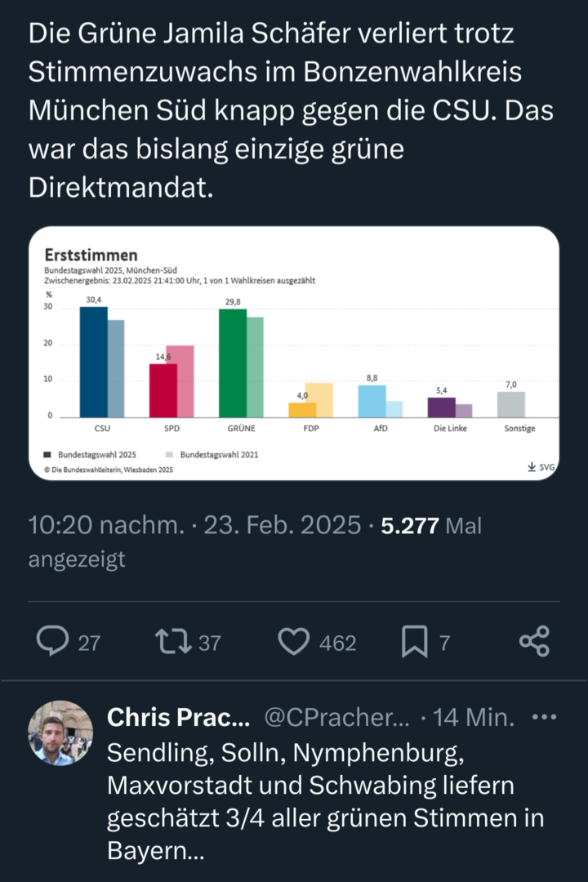588x882 pixels.
Task: Click the Bundestagswahl 2021 legend entry
Action: pos(212,455)
